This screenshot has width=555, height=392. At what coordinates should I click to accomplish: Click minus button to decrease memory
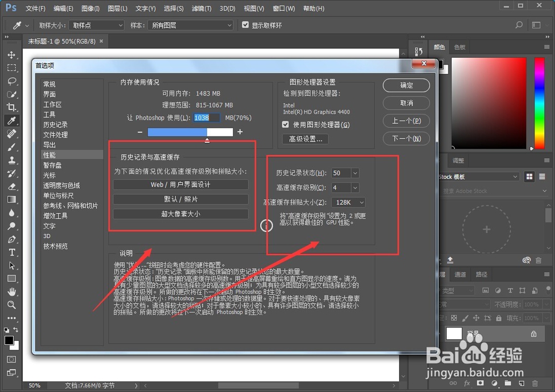tap(140, 132)
